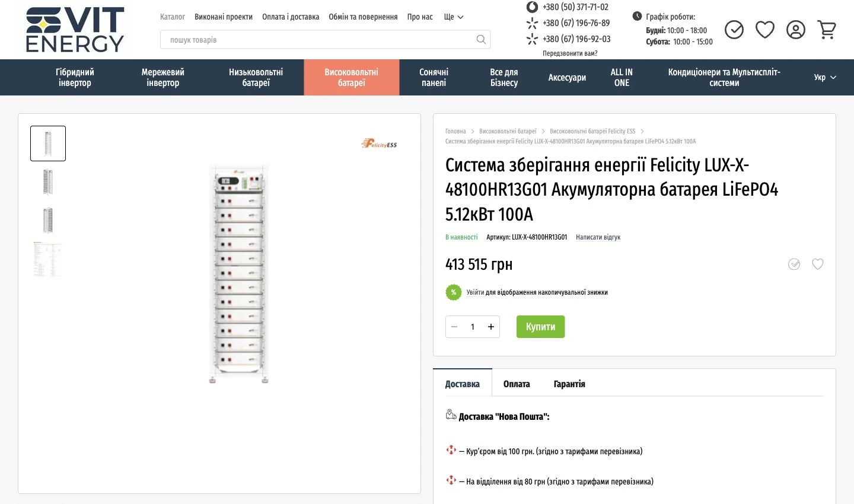Select the fourth specification sheet thumbnail
This screenshot has height=504, width=854.
(x=48, y=259)
